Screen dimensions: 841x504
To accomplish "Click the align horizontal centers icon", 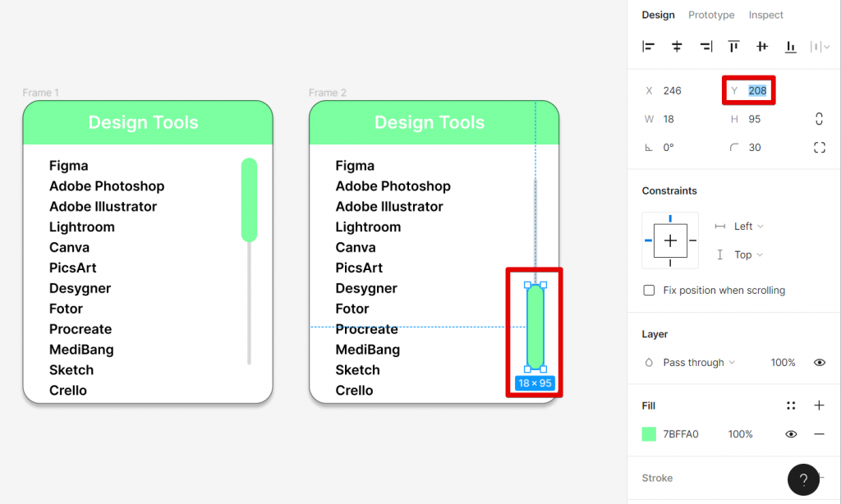I will 677,47.
